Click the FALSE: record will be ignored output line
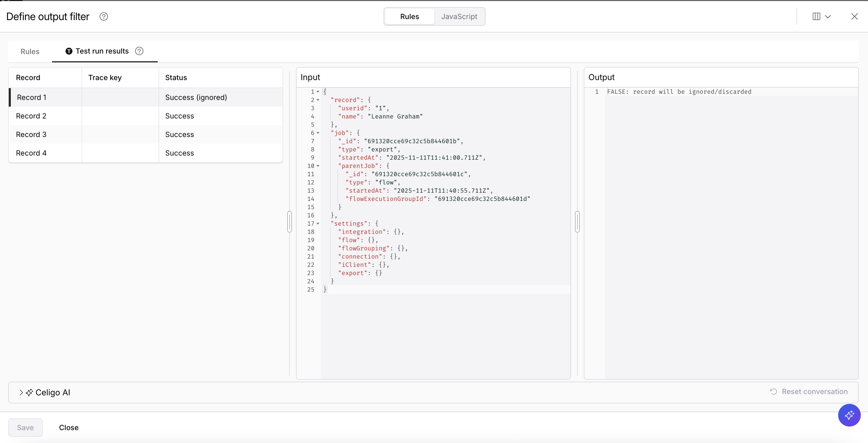The height and width of the screenshot is (443, 868). (679, 92)
